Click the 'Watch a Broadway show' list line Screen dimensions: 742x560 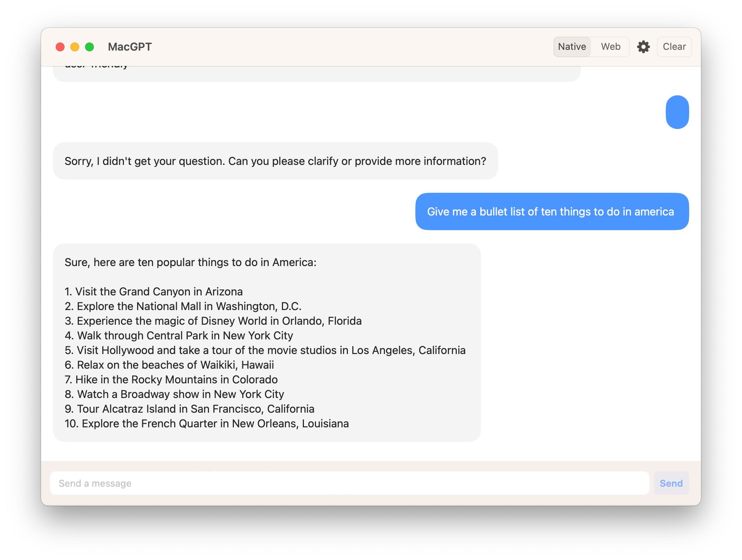(175, 394)
